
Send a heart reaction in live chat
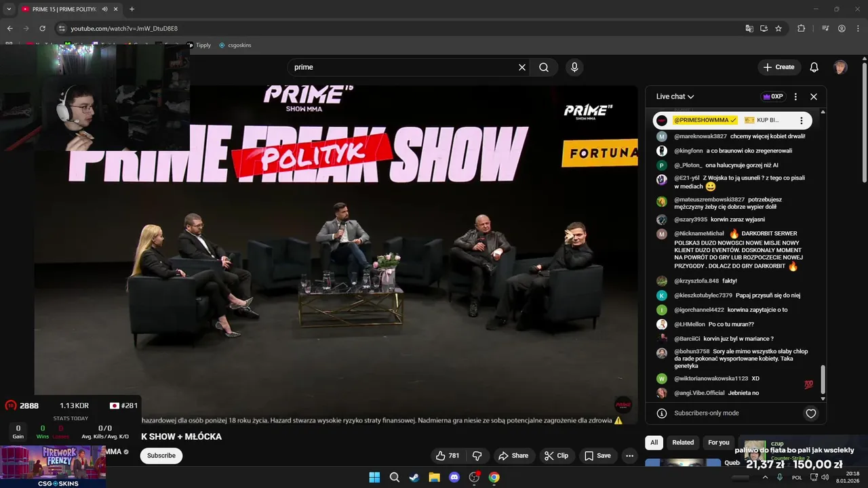[x=811, y=413]
